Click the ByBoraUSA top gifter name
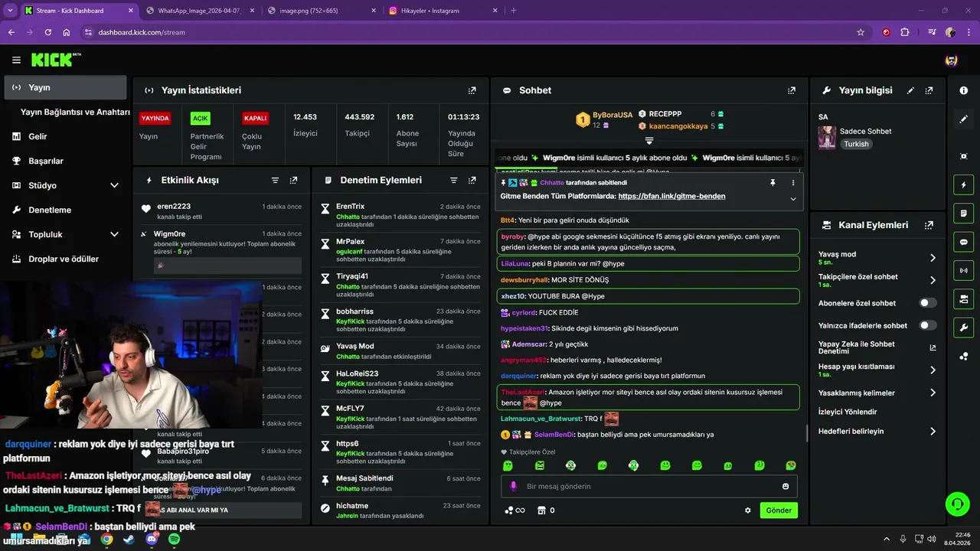The height and width of the screenshot is (551, 980). (612, 115)
